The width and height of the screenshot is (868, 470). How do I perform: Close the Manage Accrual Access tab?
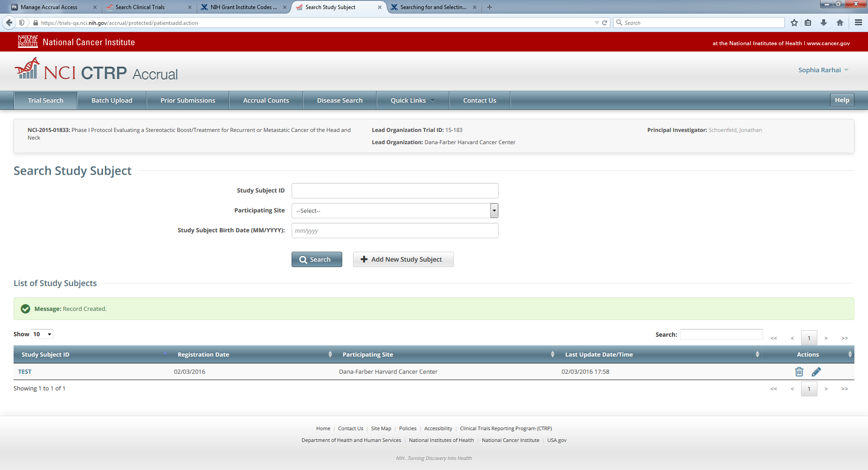94,7
